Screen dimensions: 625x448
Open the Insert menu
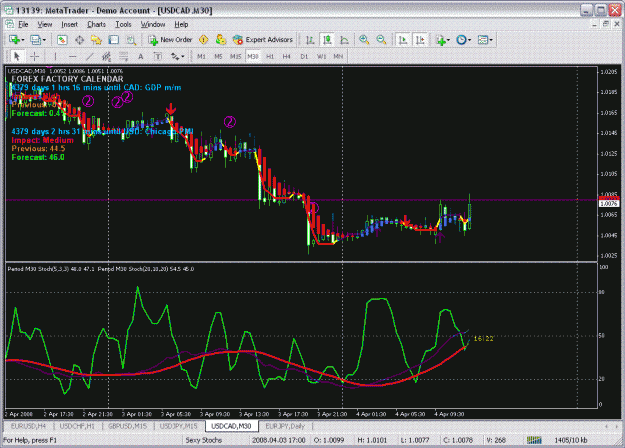pyautogui.click(x=69, y=24)
